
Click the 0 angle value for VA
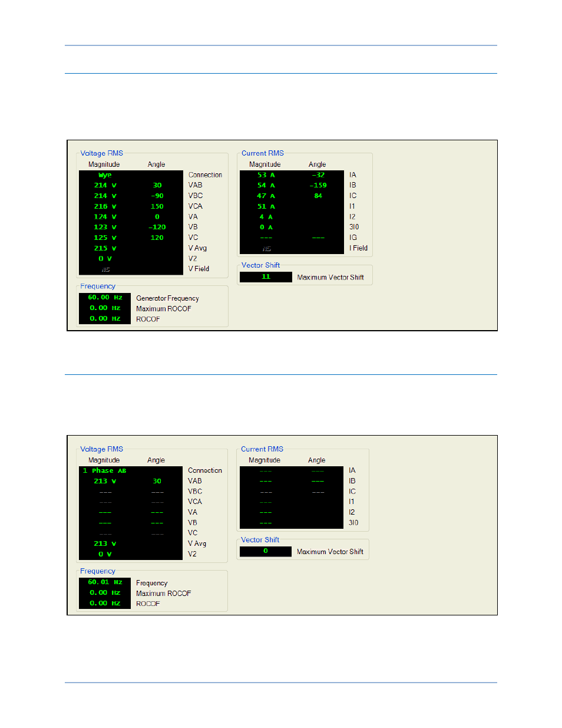point(157,217)
